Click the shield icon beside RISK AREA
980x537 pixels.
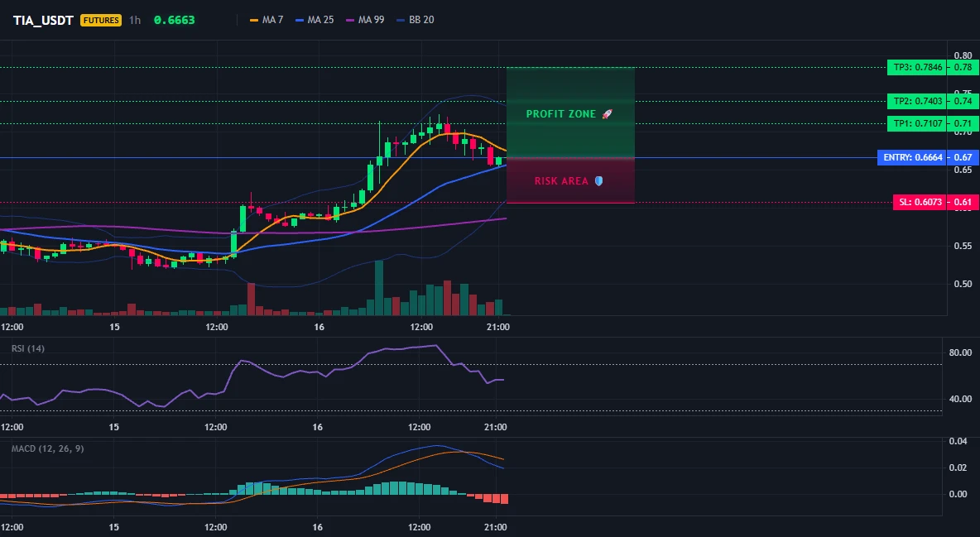pyautogui.click(x=598, y=180)
